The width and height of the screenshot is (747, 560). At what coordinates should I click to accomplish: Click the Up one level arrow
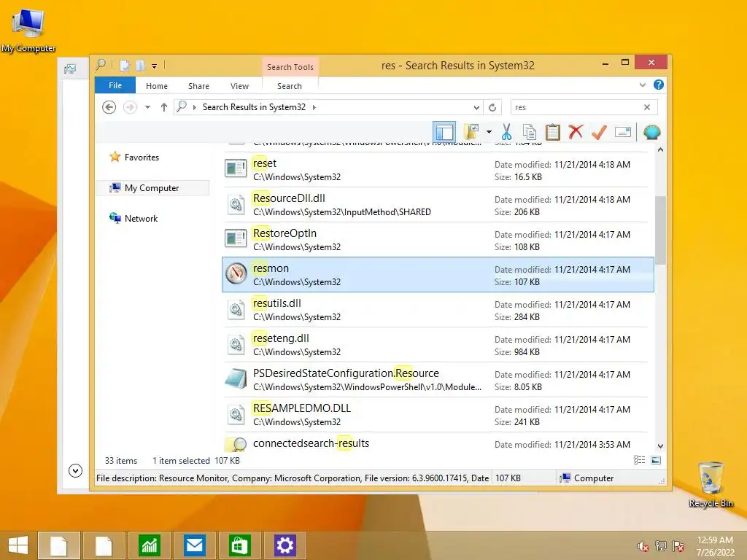click(x=164, y=107)
